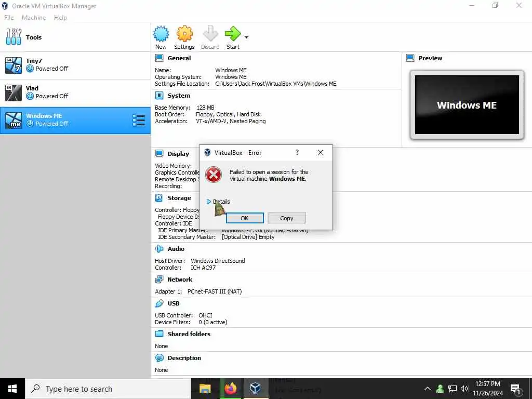Click the '[Optical Drive] Empty' value
The image size is (532, 399).
pos(248,237)
